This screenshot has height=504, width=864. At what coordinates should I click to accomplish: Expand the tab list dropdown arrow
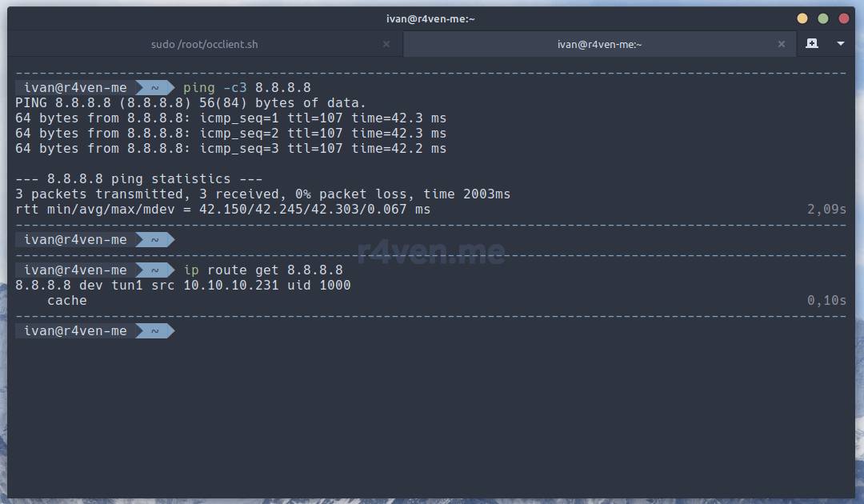[841, 43]
